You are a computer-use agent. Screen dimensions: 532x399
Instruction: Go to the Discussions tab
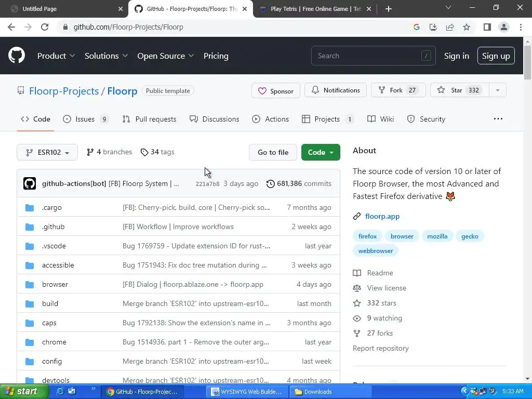(x=214, y=119)
